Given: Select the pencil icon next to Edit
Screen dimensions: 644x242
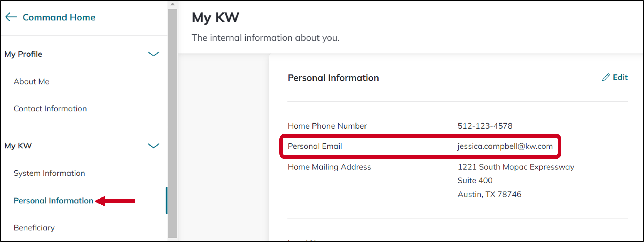Looking at the screenshot, I should pyautogui.click(x=606, y=77).
